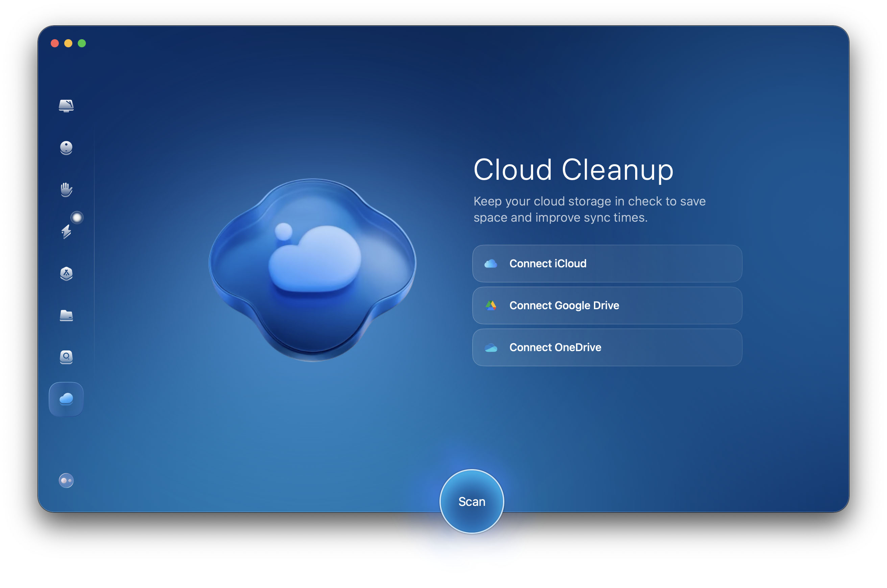The image size is (887, 588).
Task: Open the Applications module in the sidebar
Action: tap(66, 273)
